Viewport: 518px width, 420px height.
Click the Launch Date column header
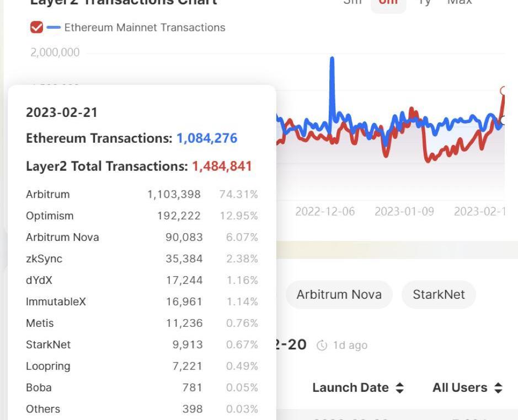350,387
